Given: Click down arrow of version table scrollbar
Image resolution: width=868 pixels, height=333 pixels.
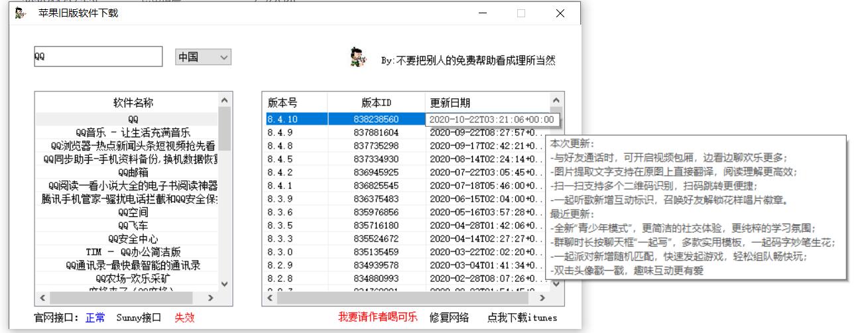Looking at the screenshot, I should point(555,284).
